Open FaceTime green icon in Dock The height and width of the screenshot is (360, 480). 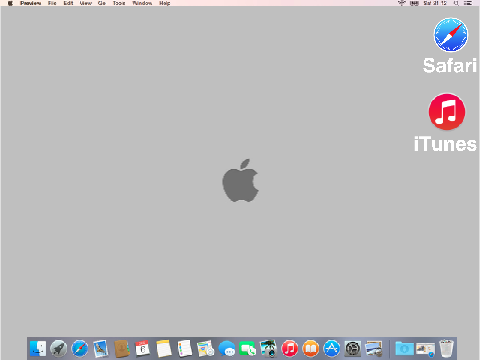tap(248, 349)
